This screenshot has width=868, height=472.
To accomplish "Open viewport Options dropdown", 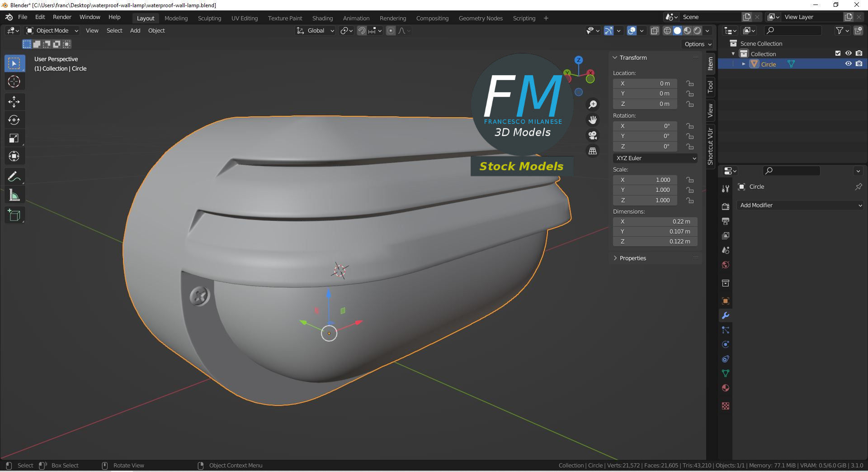I will [698, 44].
